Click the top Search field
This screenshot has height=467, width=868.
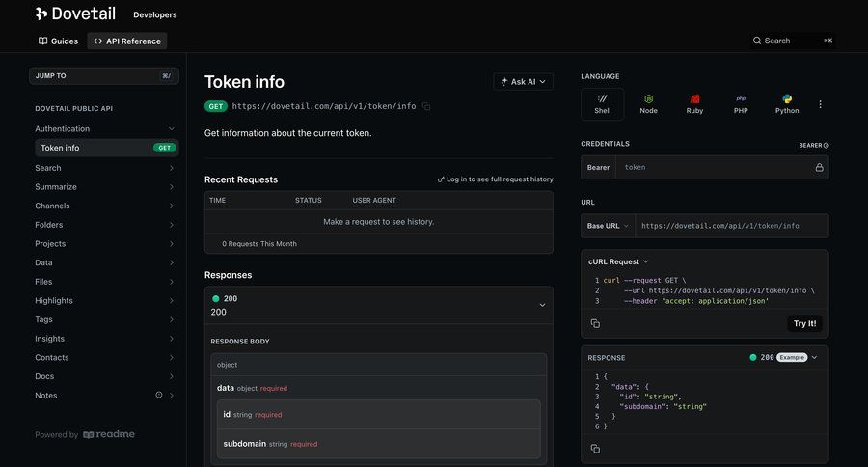pyautogui.click(x=792, y=41)
